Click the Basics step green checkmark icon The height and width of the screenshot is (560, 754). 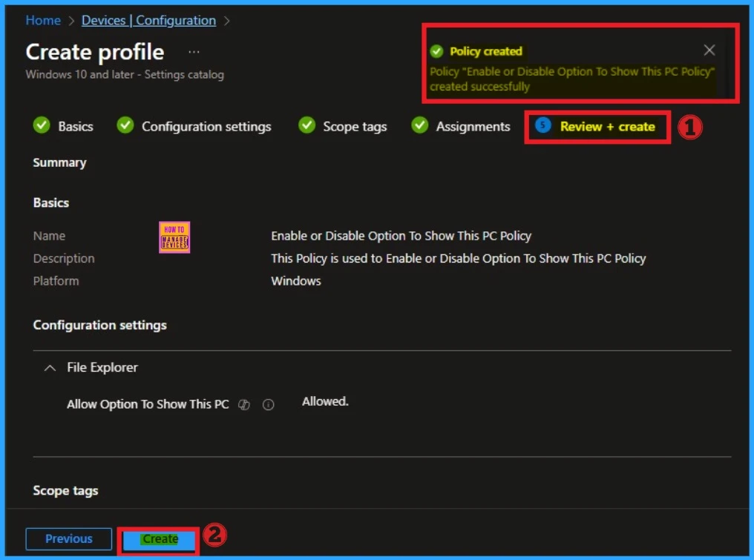[42, 125]
